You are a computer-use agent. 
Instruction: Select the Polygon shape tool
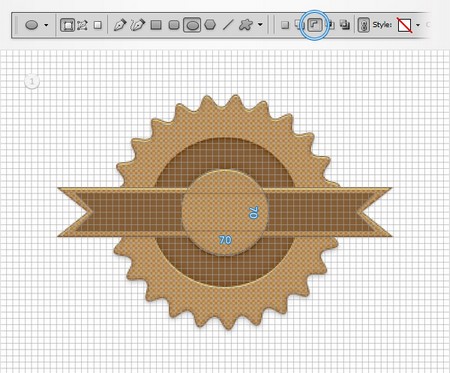[x=210, y=25]
